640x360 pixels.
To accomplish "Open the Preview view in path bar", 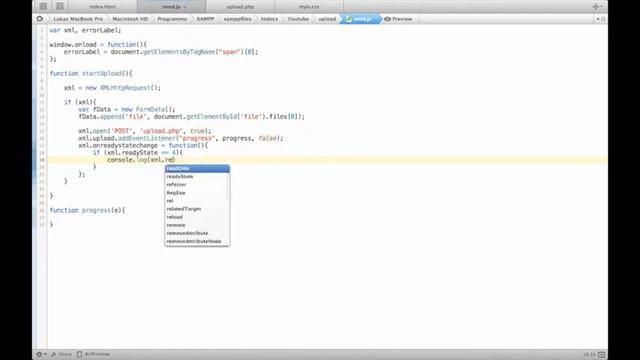I will pos(398,19).
